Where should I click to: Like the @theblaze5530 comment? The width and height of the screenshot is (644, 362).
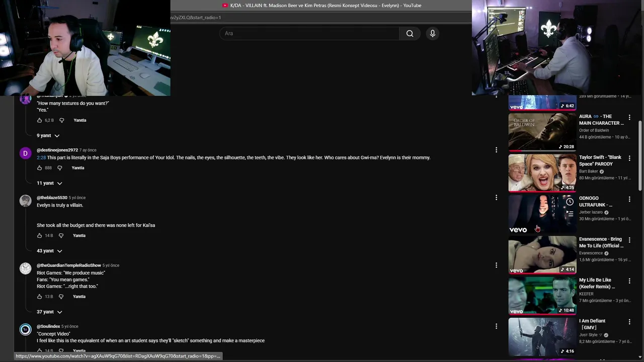click(39, 235)
